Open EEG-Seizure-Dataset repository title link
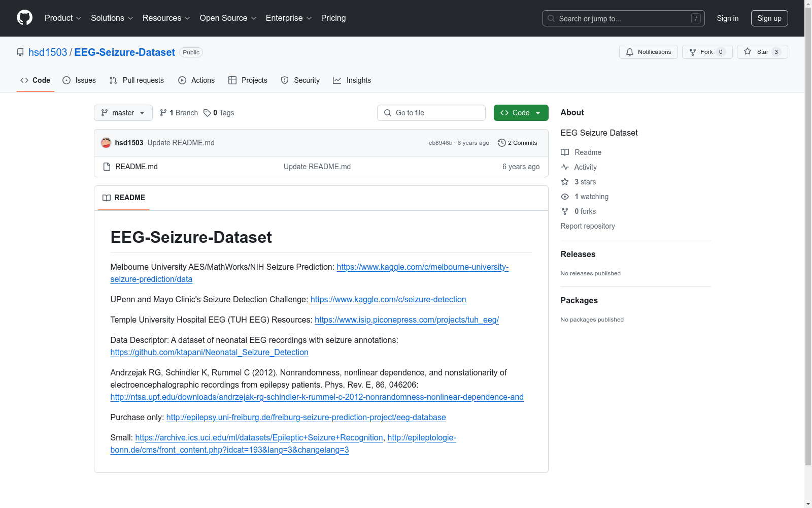Viewport: 812px width, 508px height. coord(125,52)
